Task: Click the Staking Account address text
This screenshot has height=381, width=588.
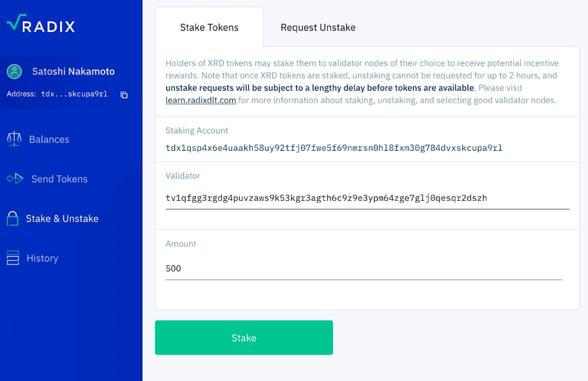Action: pyautogui.click(x=333, y=148)
